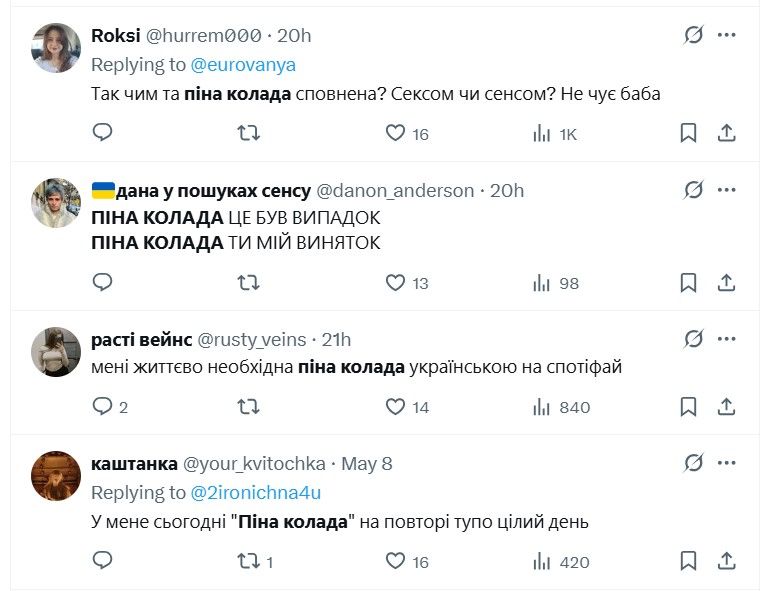Click the Grok icon on каштанка's tweet
This screenshot has height=591, width=767.
[x=693, y=464]
